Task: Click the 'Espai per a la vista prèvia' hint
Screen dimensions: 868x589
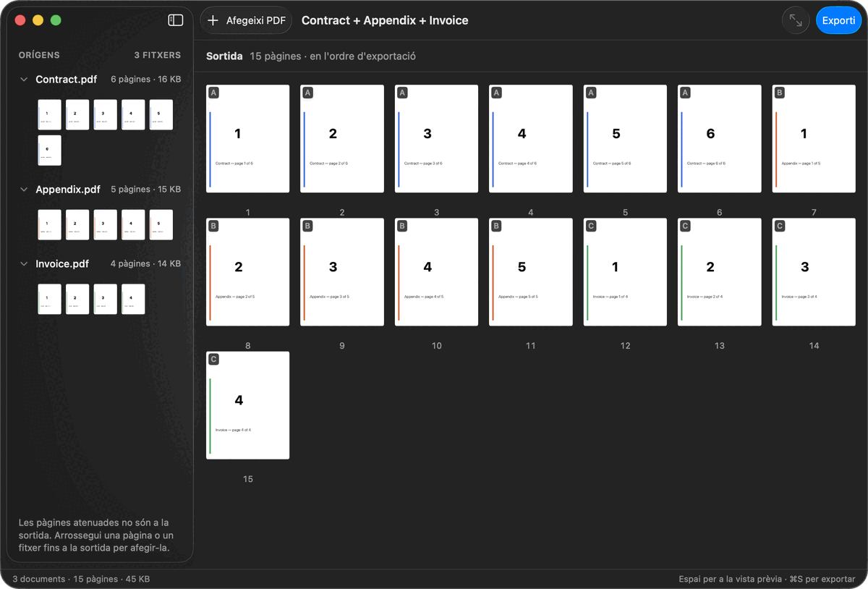Action: pyautogui.click(x=730, y=579)
